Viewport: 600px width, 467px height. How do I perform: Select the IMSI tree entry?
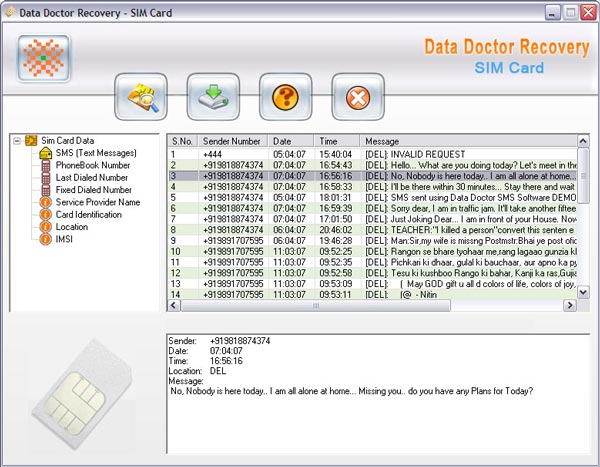64,239
